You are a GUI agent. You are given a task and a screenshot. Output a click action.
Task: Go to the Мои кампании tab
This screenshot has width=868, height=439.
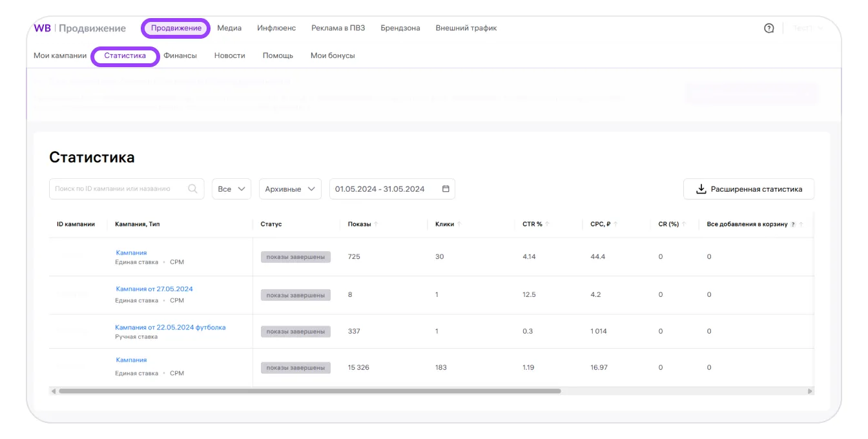(x=60, y=56)
